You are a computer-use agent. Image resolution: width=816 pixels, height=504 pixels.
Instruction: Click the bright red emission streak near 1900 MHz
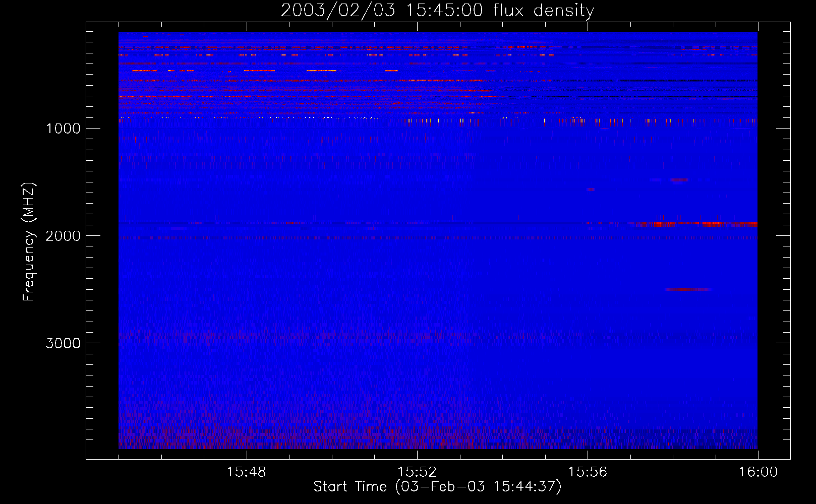pyautogui.click(x=696, y=224)
